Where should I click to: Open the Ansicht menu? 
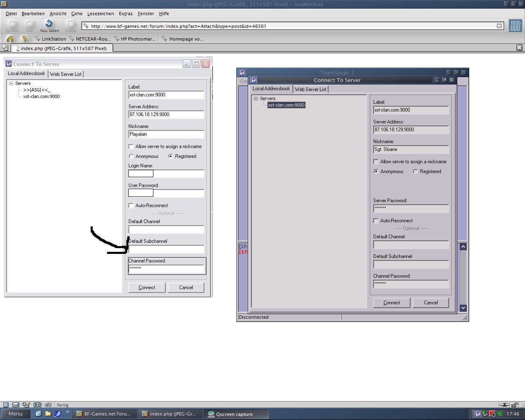click(x=58, y=14)
